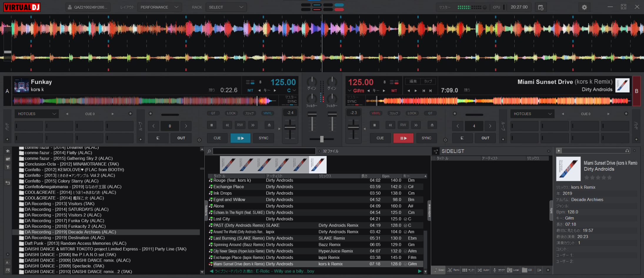The height and width of the screenshot is (278, 644).
Task: Click deck B rewind seek button
Action: pos(390,125)
